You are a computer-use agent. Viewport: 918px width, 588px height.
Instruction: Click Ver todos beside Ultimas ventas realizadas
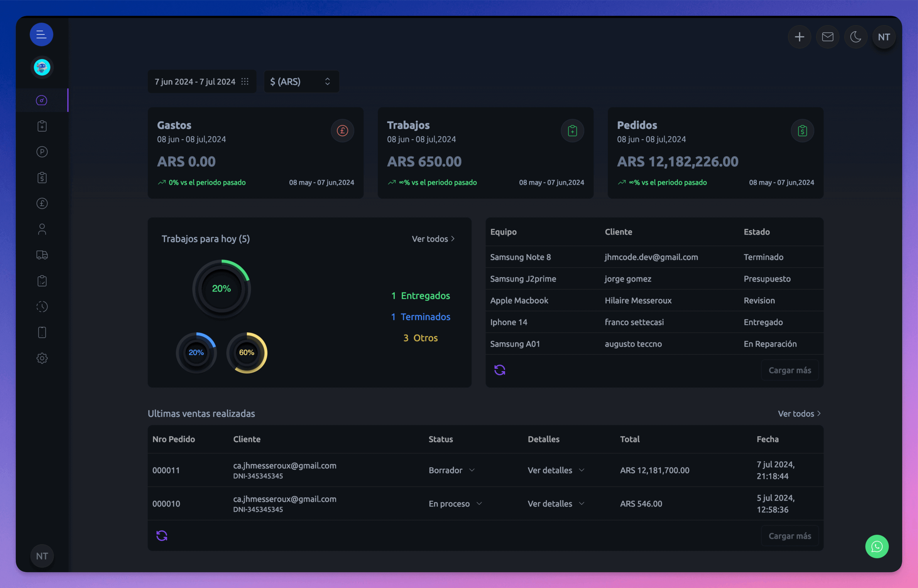click(x=799, y=414)
